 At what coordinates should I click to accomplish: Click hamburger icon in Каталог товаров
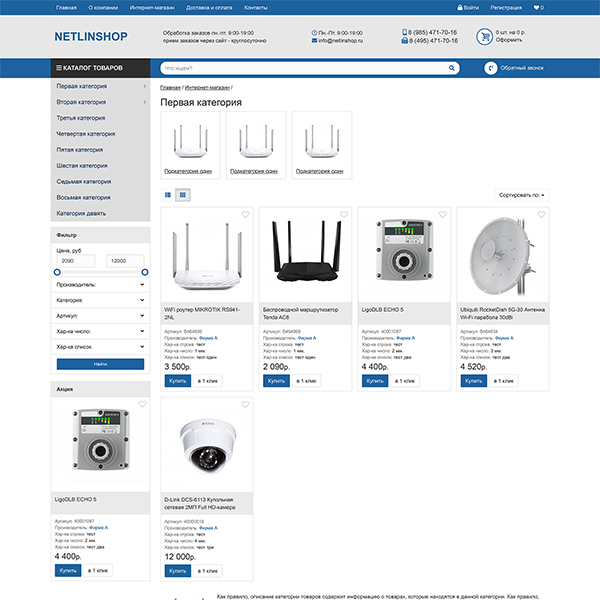[59, 68]
